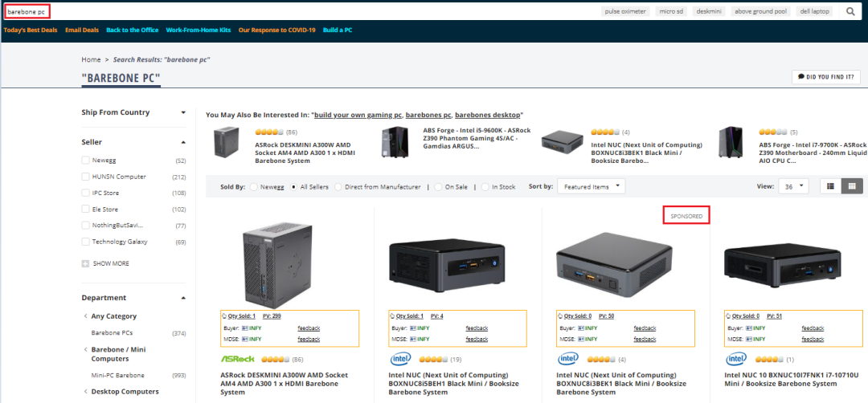Viewport: 868px width, 403px height.
Task: Click the pulse oximeter search tag
Action: [x=625, y=11]
